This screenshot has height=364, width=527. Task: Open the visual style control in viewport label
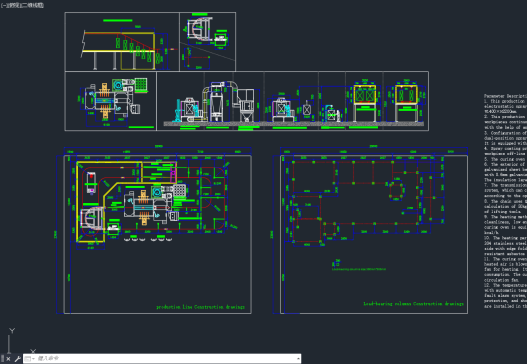(32, 5)
